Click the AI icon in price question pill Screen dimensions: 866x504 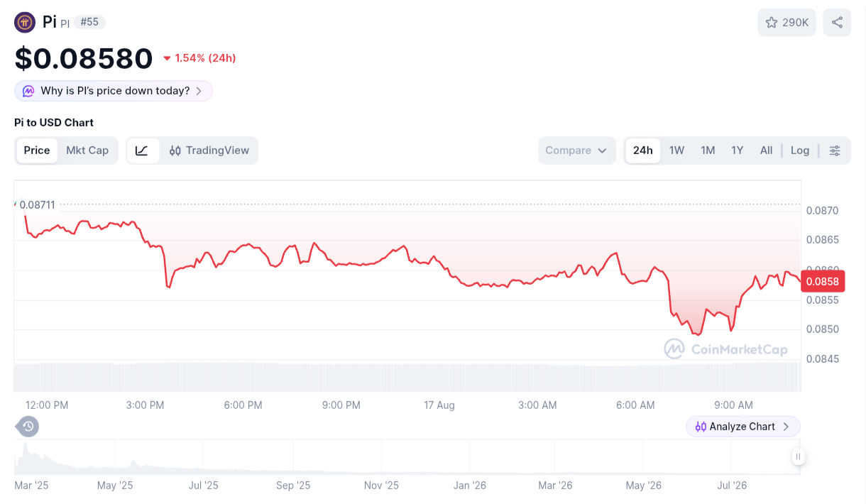click(x=28, y=91)
